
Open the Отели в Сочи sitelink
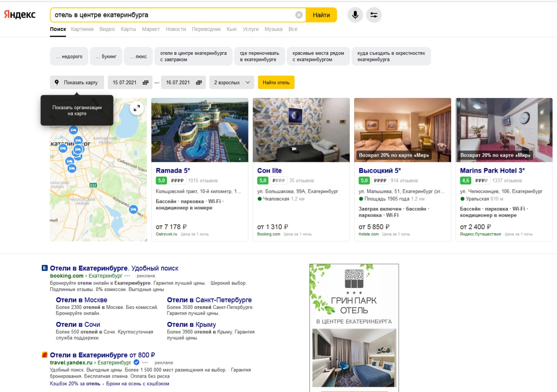pos(78,325)
